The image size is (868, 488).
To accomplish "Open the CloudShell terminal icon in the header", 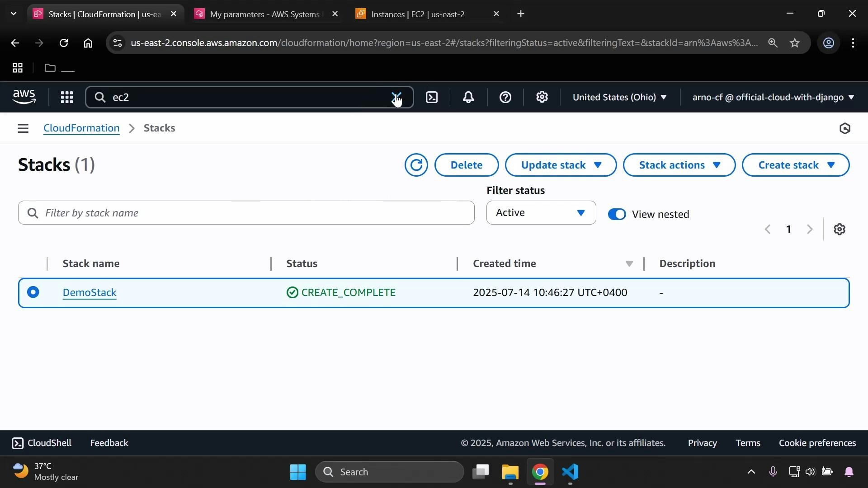I will pyautogui.click(x=432, y=97).
